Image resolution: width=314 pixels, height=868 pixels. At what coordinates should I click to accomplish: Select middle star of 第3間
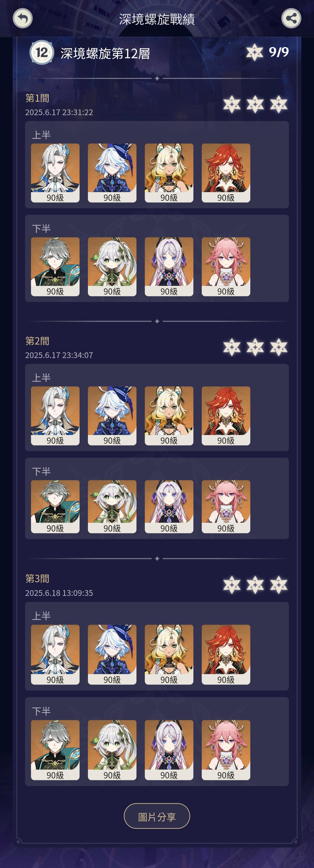(x=255, y=585)
